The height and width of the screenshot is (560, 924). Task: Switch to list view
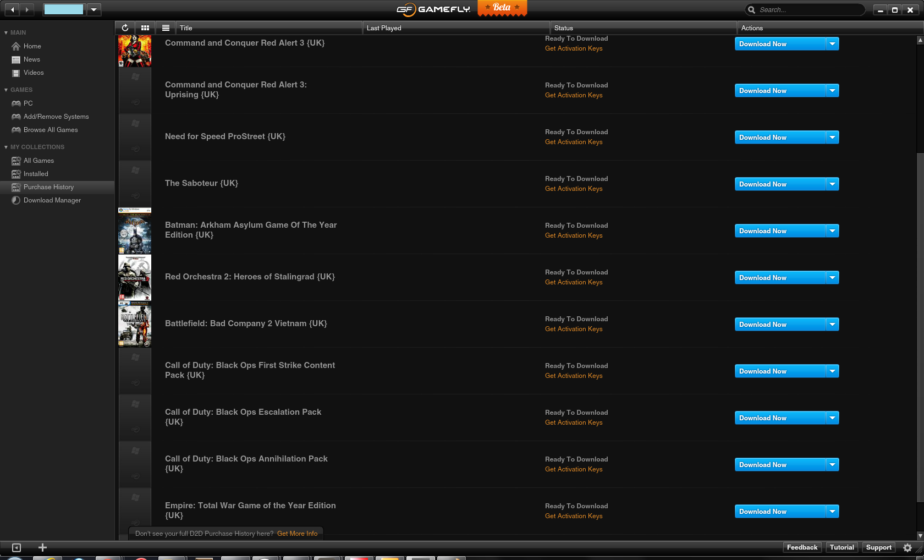(x=166, y=28)
